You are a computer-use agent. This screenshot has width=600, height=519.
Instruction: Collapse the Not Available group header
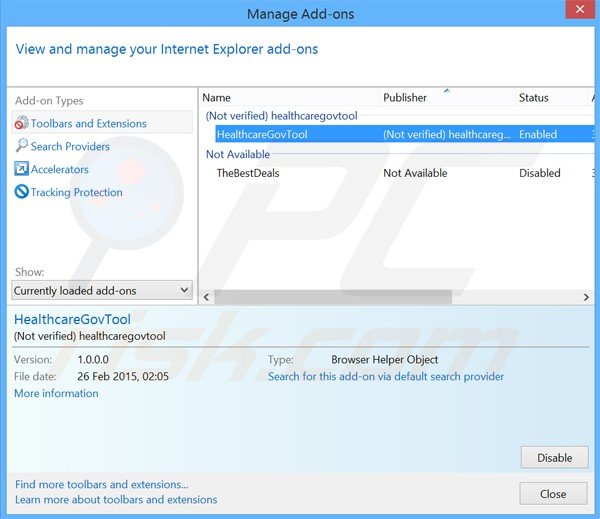[238, 154]
